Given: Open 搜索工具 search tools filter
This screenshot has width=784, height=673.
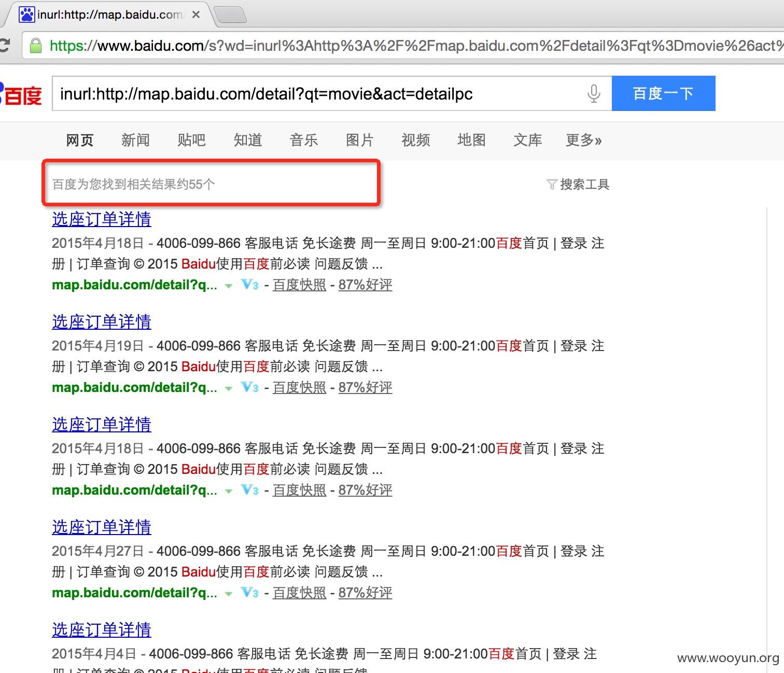Looking at the screenshot, I should click(x=578, y=185).
